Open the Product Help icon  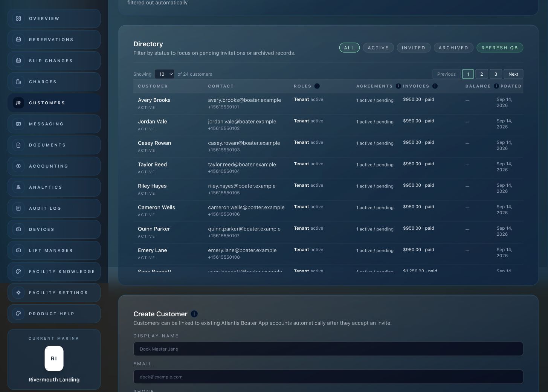[x=18, y=314]
